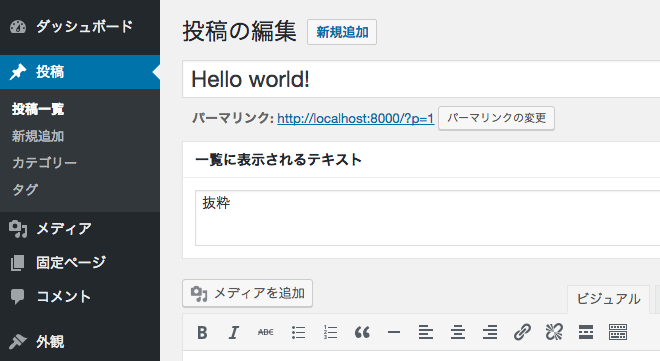This screenshot has height=361, width=660.
Task: Insert or edit link icon
Action: (522, 332)
